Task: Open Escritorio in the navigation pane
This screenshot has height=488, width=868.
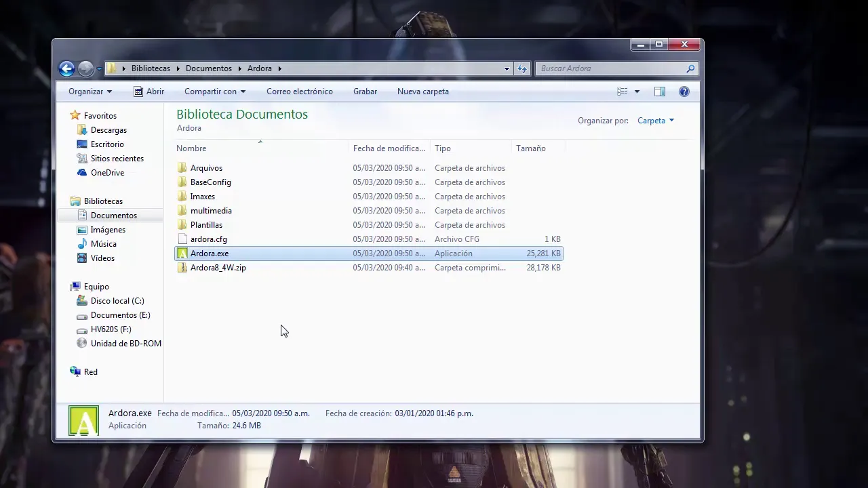Action: (107, 144)
